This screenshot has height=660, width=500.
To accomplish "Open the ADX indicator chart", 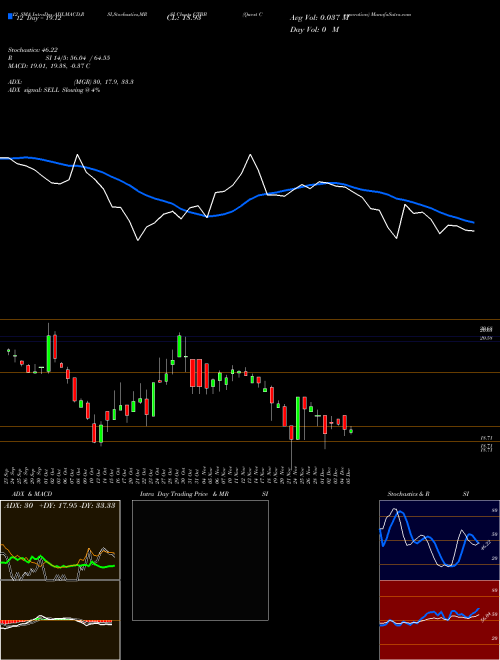I will pos(60,540).
